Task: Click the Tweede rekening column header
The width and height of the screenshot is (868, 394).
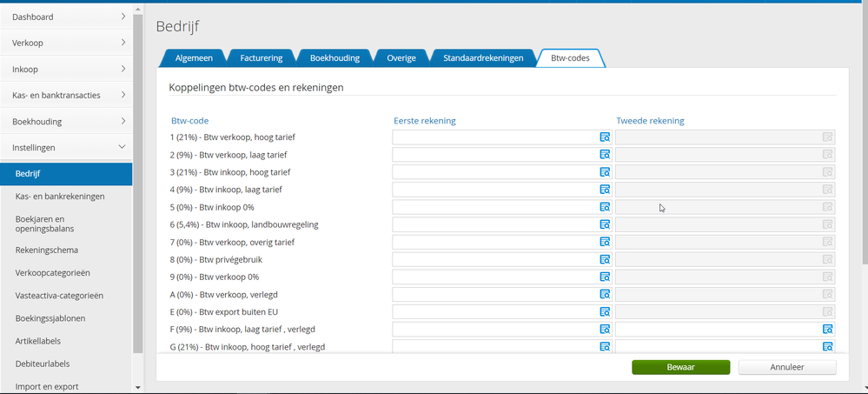Action: coord(651,121)
